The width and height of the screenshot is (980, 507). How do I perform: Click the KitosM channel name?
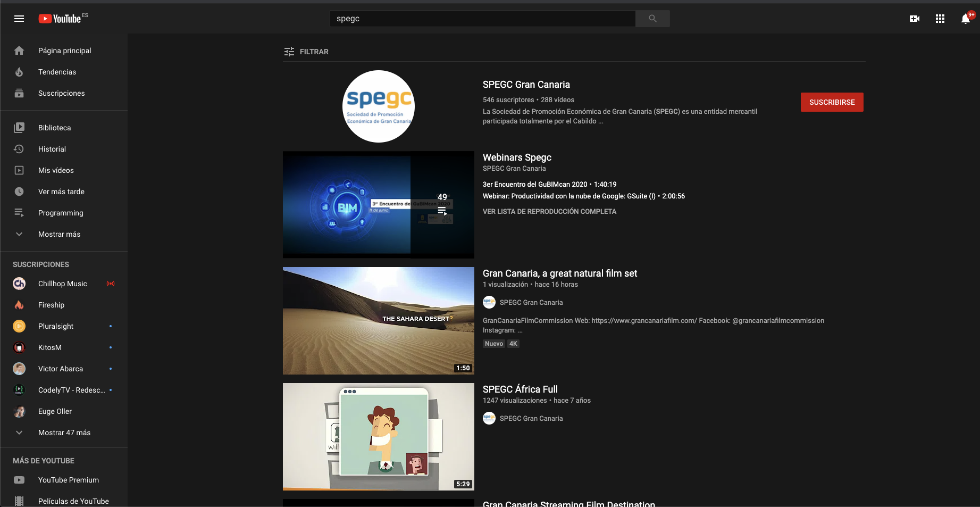[50, 347]
